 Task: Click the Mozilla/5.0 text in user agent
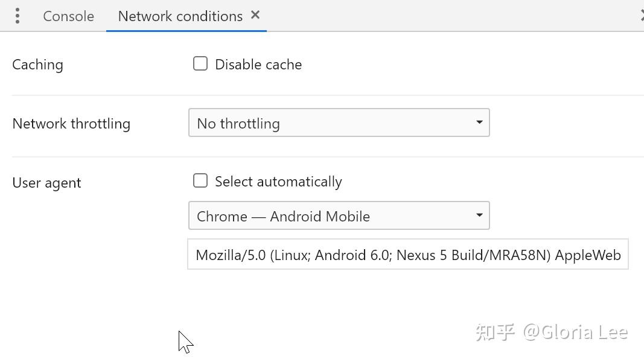point(231,255)
